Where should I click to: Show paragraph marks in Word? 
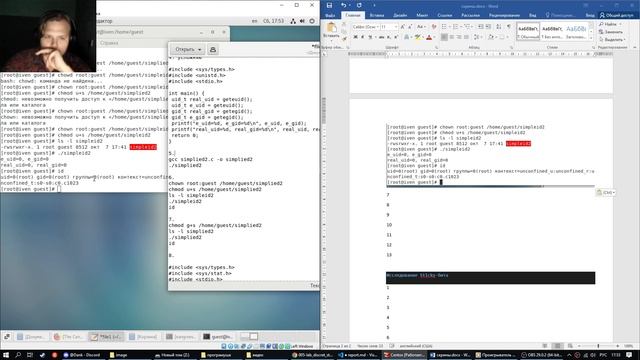(x=509, y=27)
